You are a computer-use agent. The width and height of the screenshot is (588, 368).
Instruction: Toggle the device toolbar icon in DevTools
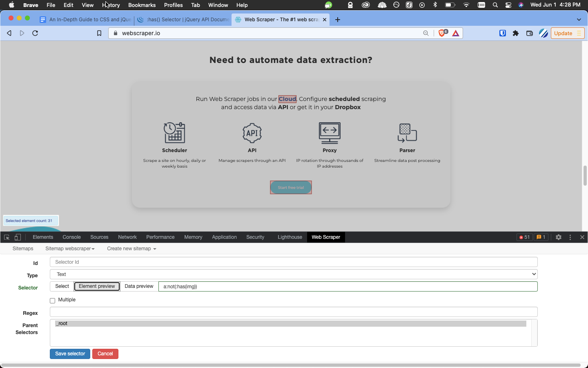(18, 237)
